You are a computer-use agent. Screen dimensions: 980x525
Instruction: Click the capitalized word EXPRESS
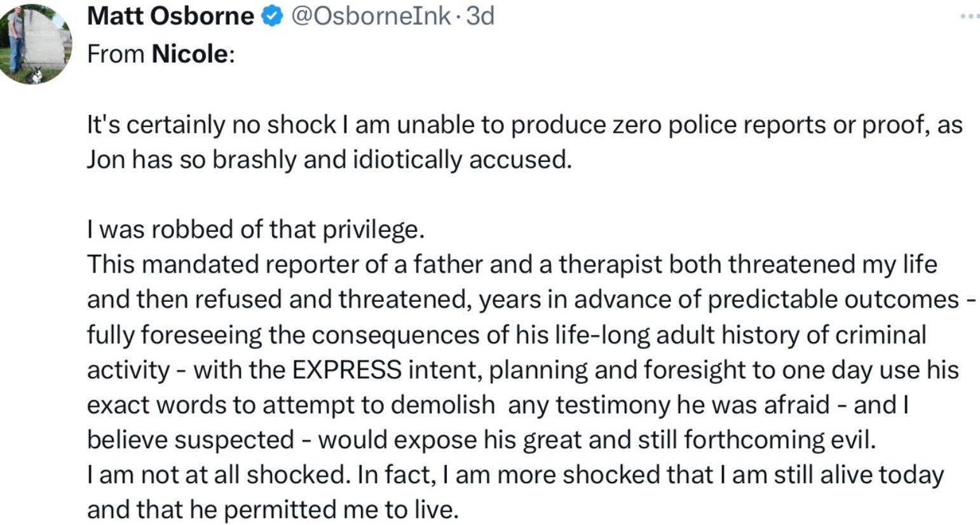346,369
